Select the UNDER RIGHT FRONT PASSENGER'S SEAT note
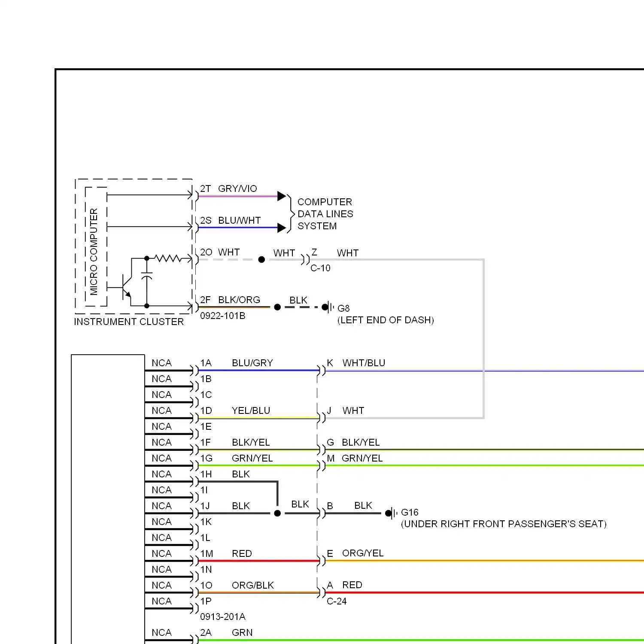This screenshot has height=644, width=644. (x=504, y=524)
